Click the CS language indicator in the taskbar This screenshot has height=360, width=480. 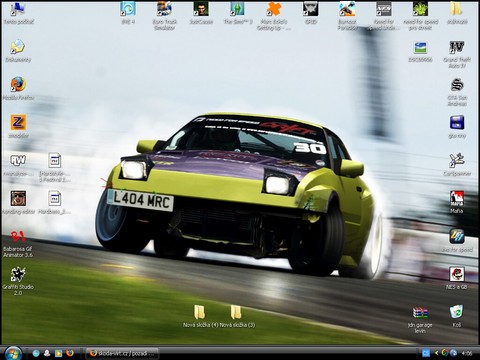tap(426, 353)
